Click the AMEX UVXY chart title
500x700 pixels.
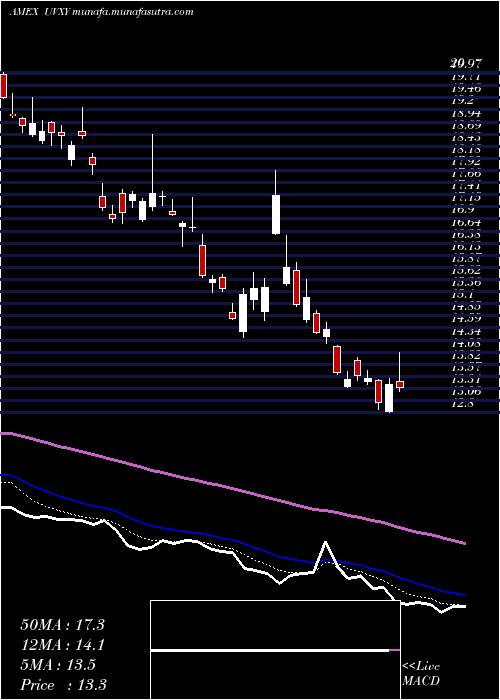[x=101, y=12]
